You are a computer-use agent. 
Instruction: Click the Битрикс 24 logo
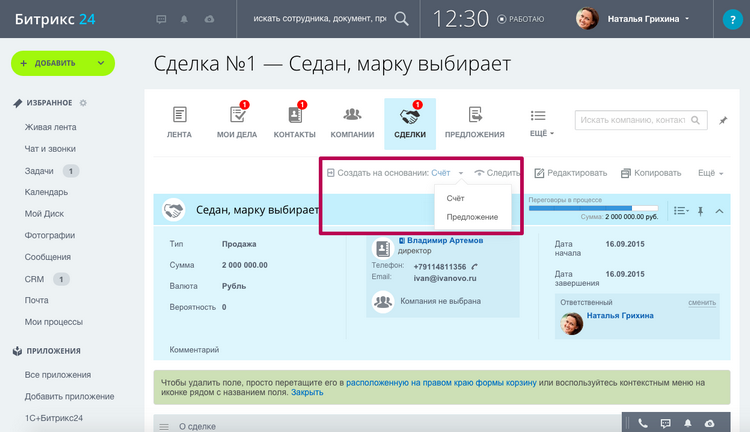55,19
